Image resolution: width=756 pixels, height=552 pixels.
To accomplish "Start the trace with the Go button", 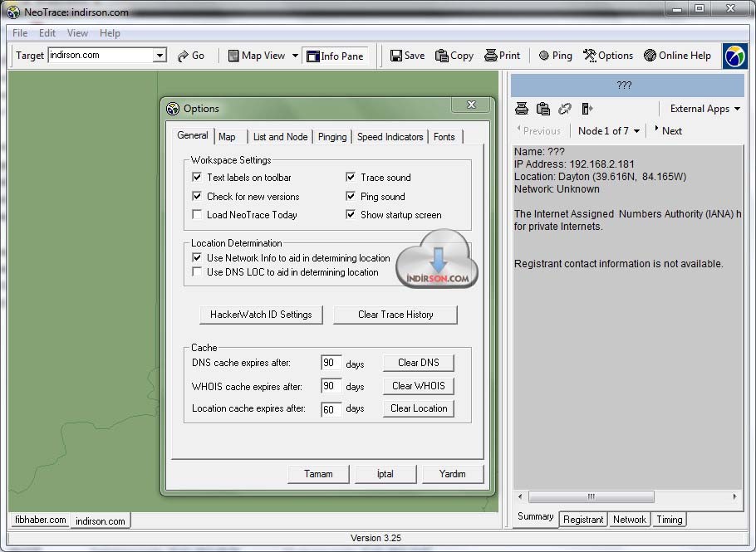I will click(x=191, y=56).
